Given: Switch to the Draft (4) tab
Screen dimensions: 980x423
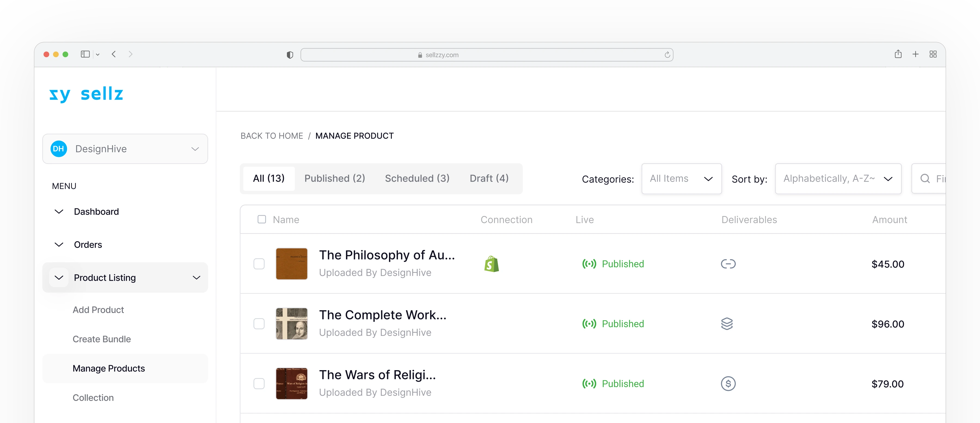Looking at the screenshot, I should point(489,178).
